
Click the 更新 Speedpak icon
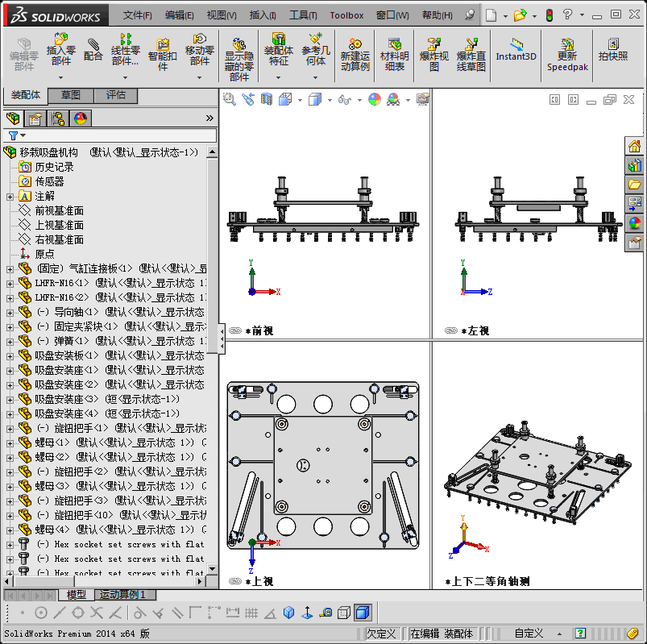(567, 55)
